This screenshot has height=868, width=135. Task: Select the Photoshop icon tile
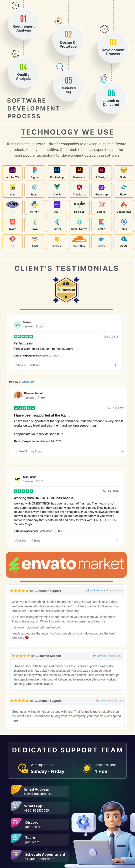pyautogui.click(x=57, y=172)
